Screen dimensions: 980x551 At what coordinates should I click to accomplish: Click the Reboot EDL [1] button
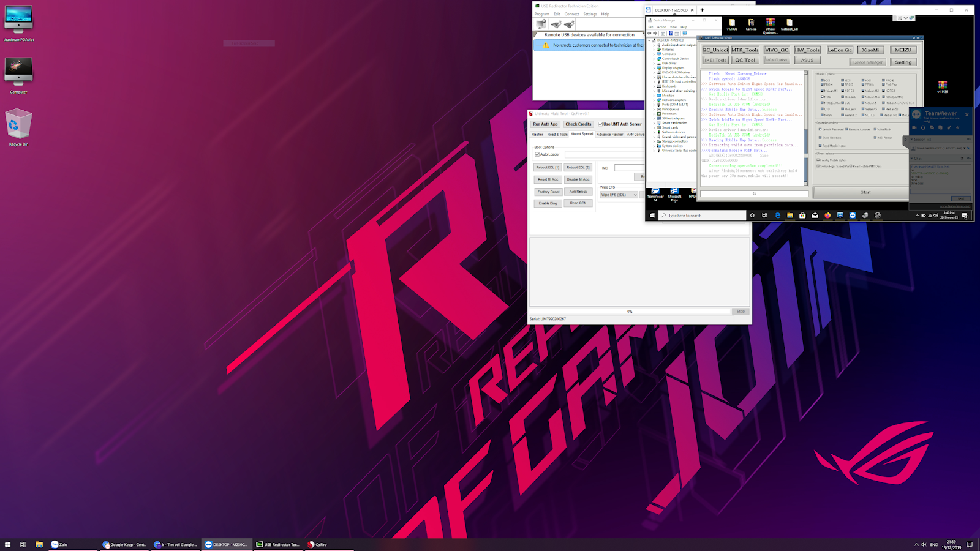[x=548, y=167]
